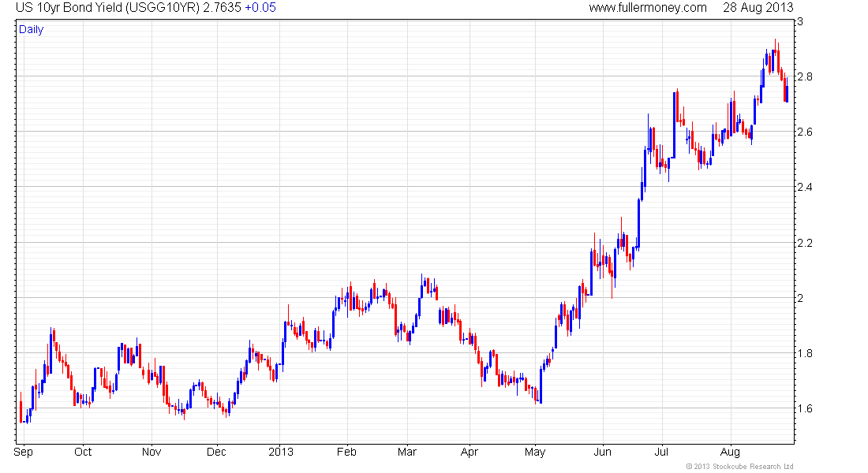Viewport: 868px width, 473px height.
Task: Click the y-axis label 1.8
Action: pyautogui.click(x=805, y=353)
